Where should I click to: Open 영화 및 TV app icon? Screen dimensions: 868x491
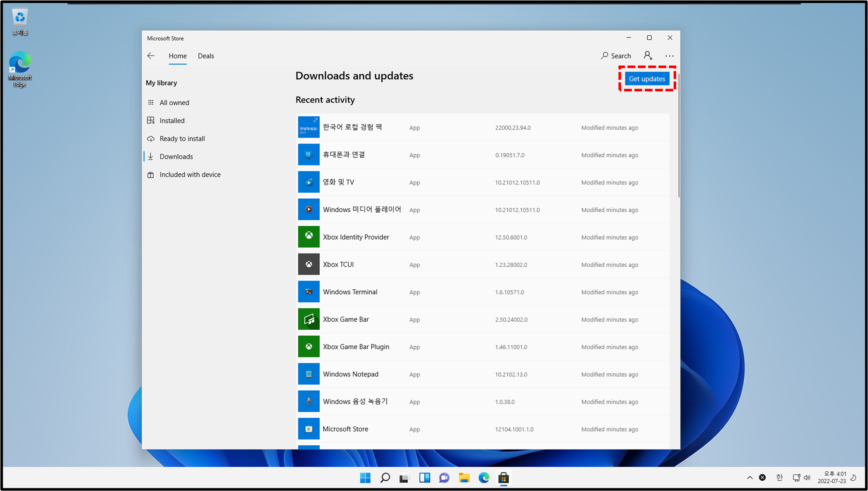(309, 182)
